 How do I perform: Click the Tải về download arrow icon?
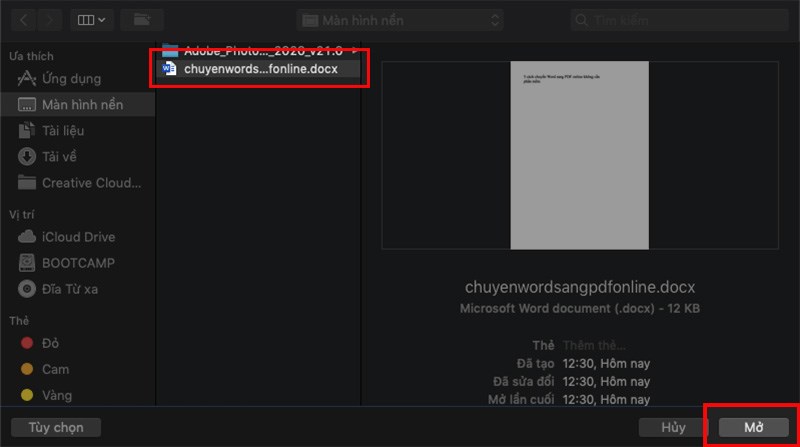click(x=27, y=157)
